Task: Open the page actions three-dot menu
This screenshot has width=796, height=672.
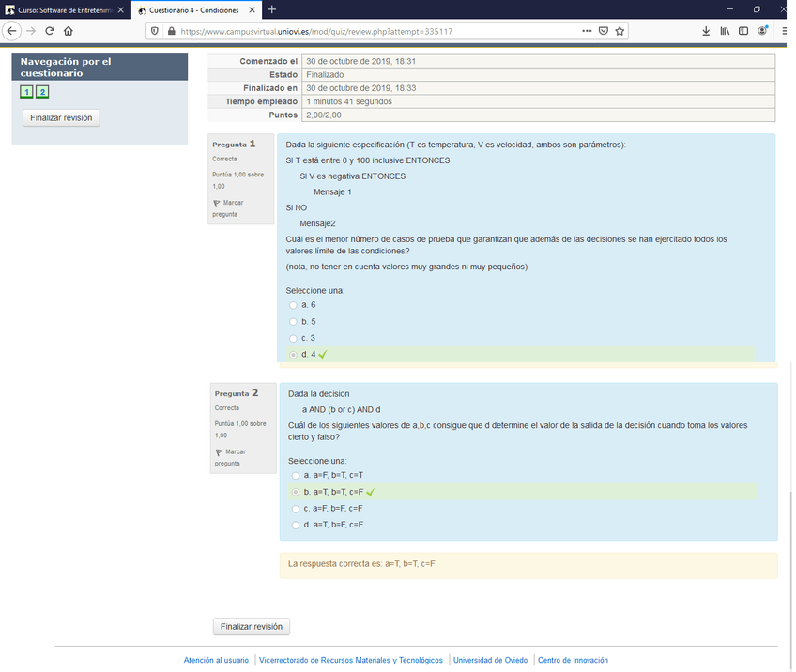Action: [587, 30]
